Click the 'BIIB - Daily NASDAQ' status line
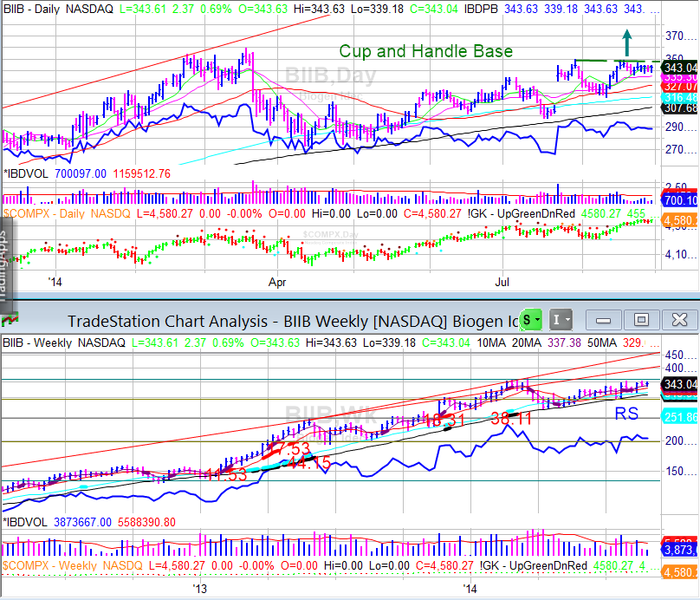Viewport: 700px width, 600px height. (x=58, y=9)
